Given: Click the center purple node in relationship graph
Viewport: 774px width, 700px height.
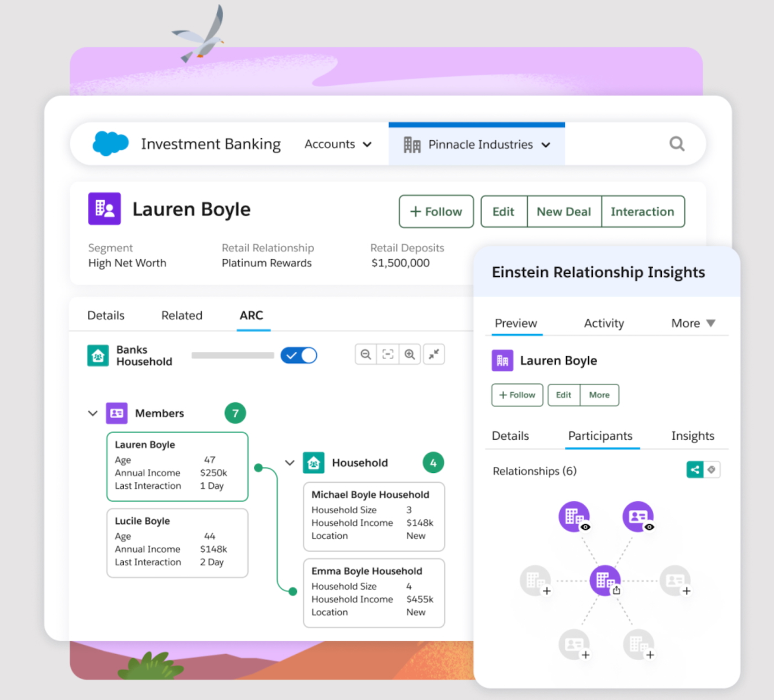Looking at the screenshot, I should [605, 580].
